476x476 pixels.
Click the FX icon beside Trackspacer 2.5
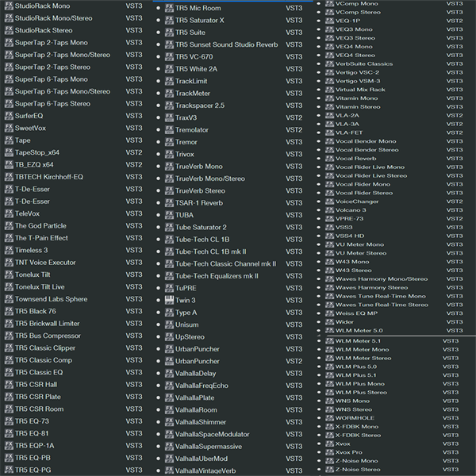[x=169, y=106]
